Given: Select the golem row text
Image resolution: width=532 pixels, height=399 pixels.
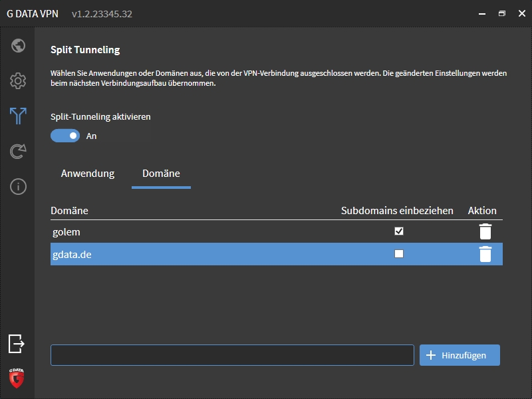Looking at the screenshot, I should point(66,232).
